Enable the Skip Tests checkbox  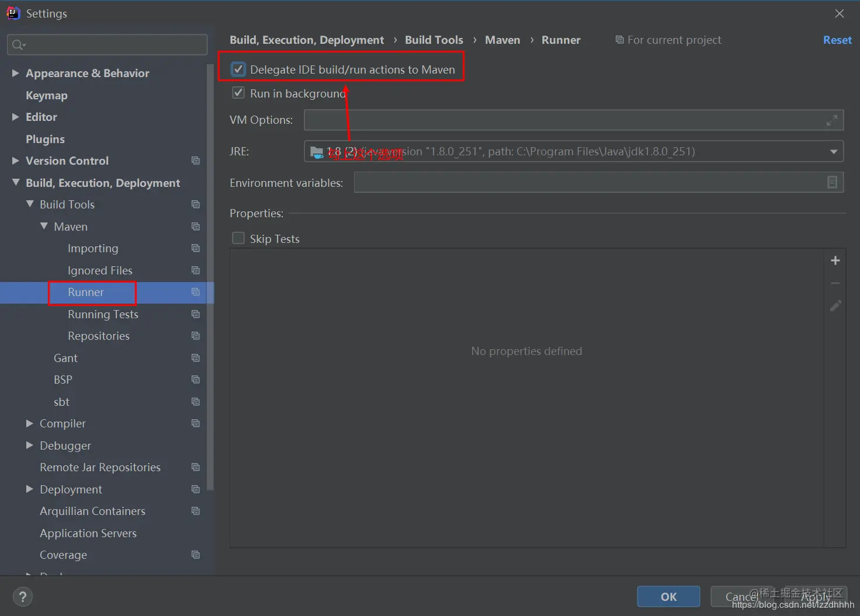tap(238, 238)
